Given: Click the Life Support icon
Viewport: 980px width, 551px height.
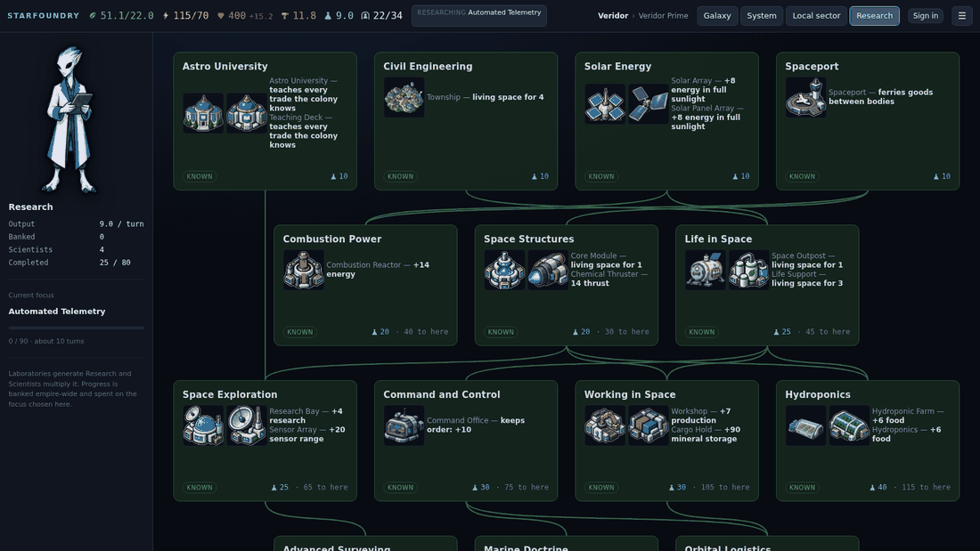Looking at the screenshot, I should pos(748,270).
